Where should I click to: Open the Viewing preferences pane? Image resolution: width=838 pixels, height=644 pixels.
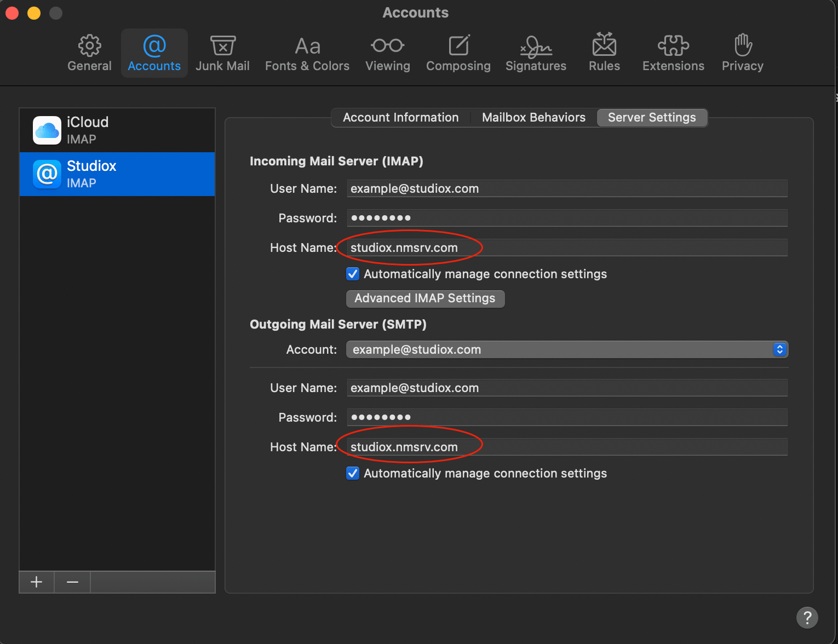pyautogui.click(x=388, y=53)
